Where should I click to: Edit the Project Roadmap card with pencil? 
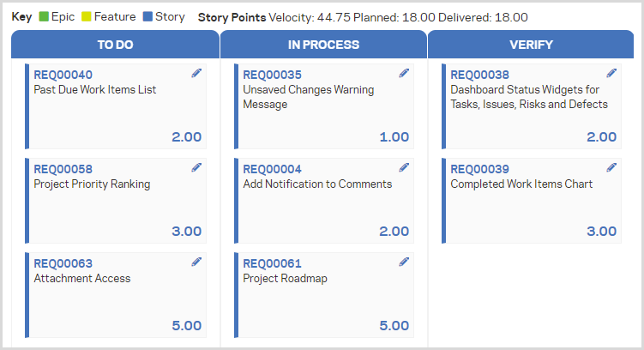point(405,262)
